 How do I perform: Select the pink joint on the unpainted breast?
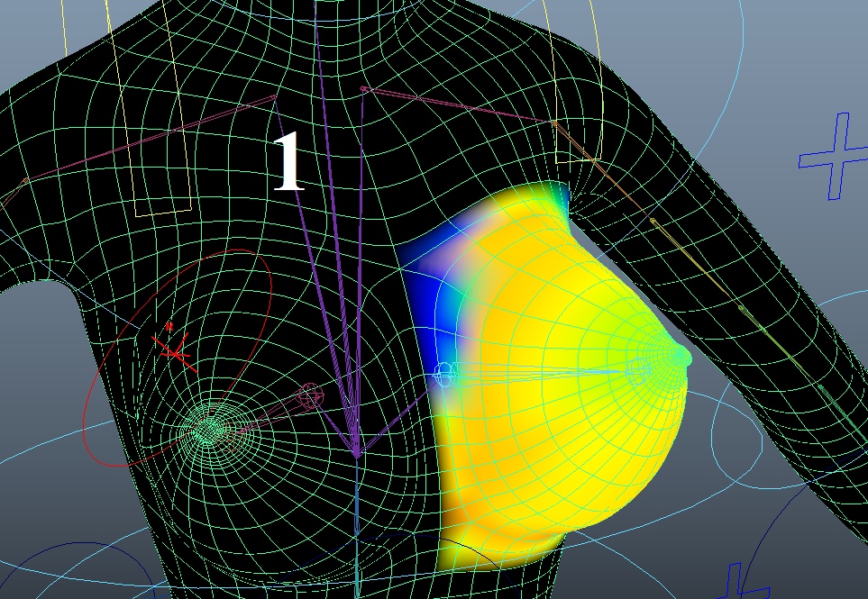coord(311,395)
